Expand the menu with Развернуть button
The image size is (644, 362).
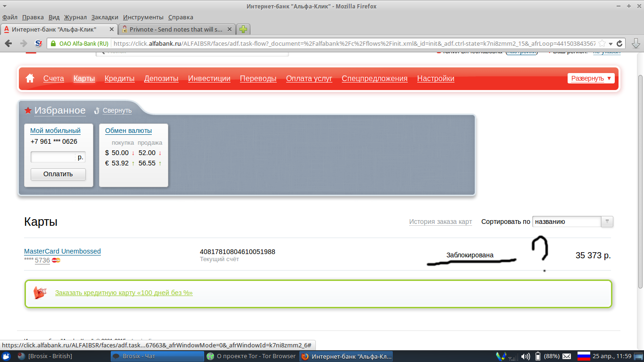(x=591, y=78)
